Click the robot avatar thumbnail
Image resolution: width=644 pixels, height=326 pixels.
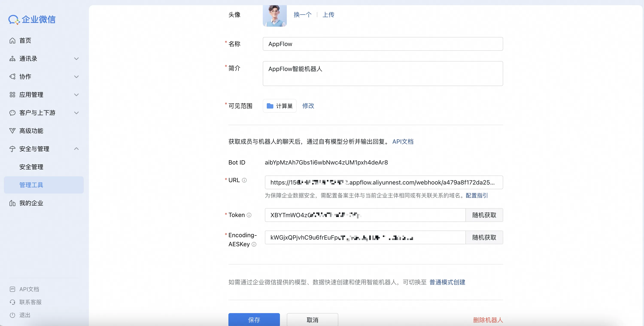(x=275, y=15)
